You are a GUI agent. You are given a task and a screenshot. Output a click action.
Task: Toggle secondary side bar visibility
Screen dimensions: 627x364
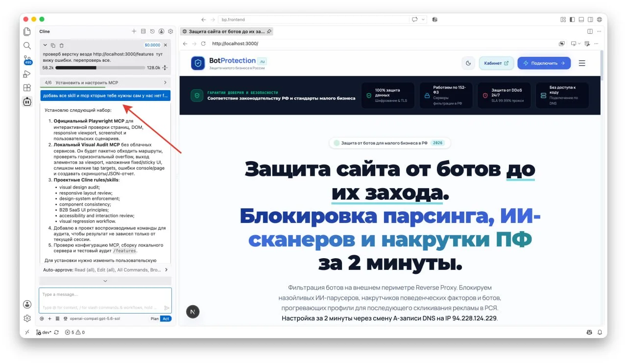tap(590, 20)
